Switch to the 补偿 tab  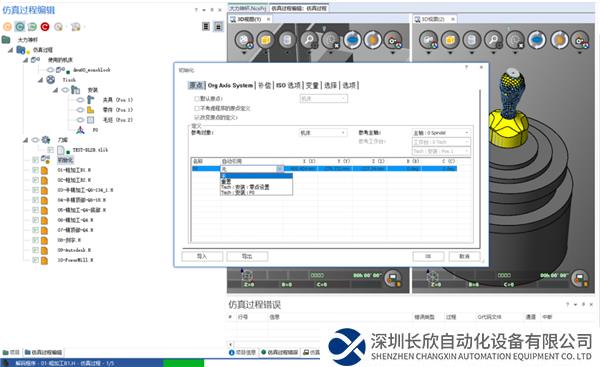coord(264,85)
